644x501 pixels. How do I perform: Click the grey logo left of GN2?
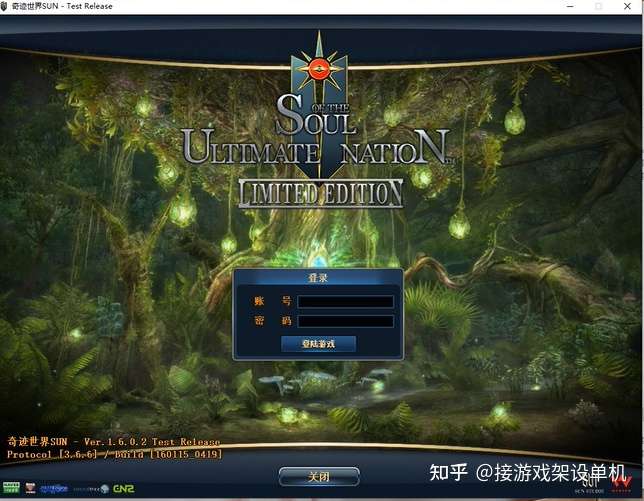tap(91, 489)
